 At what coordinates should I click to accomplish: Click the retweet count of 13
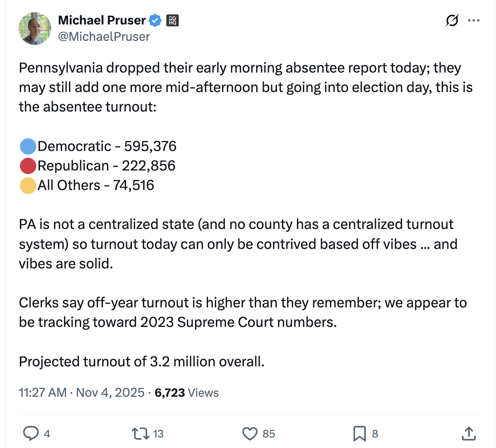(158, 433)
